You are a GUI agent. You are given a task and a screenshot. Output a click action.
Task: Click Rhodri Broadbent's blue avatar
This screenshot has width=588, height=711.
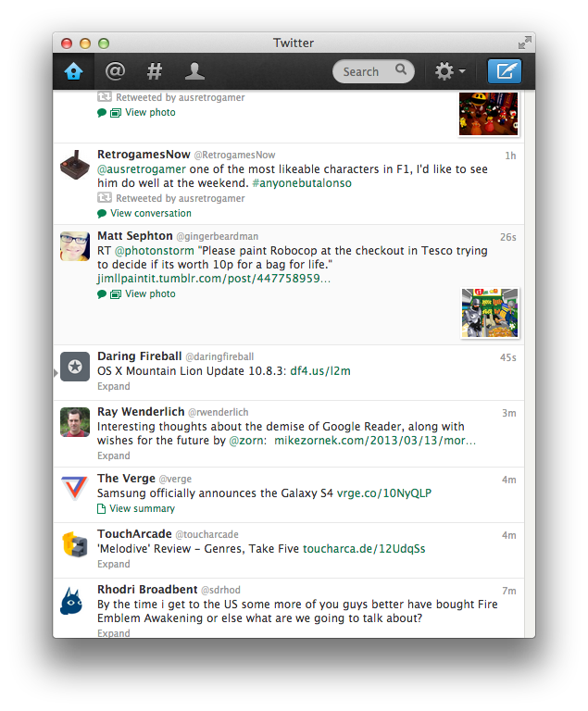click(x=72, y=601)
